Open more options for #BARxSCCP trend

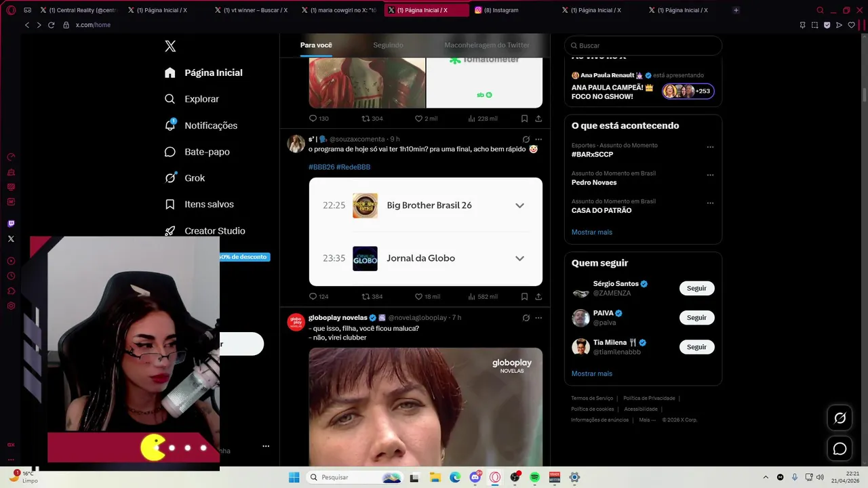point(710,146)
